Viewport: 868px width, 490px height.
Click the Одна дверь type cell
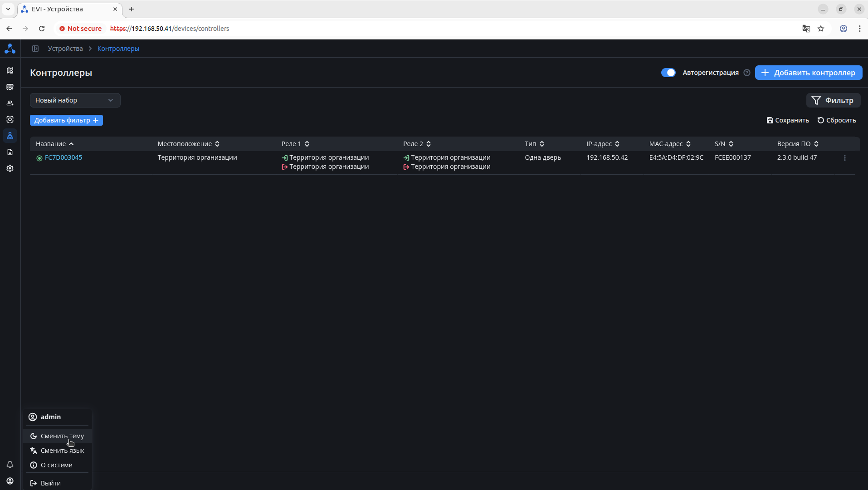(x=543, y=157)
